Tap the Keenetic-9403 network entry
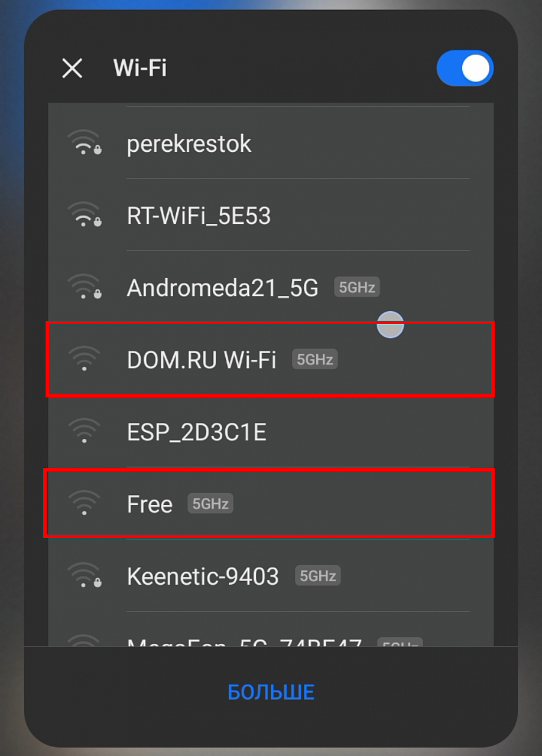 pos(203,576)
